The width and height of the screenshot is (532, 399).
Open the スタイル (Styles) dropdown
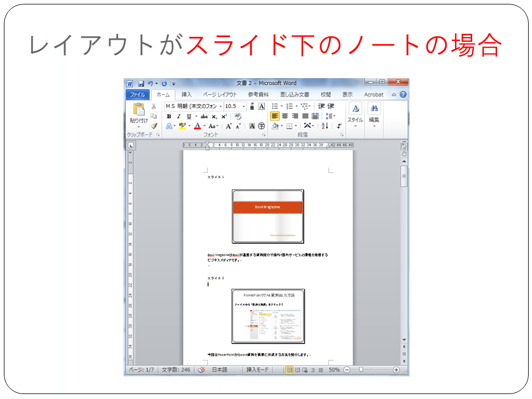tap(355, 115)
